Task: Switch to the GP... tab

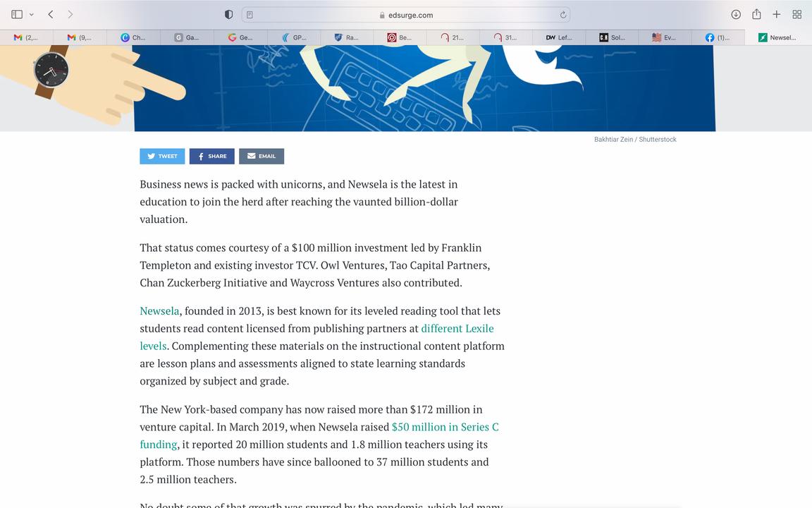Action: [x=294, y=37]
